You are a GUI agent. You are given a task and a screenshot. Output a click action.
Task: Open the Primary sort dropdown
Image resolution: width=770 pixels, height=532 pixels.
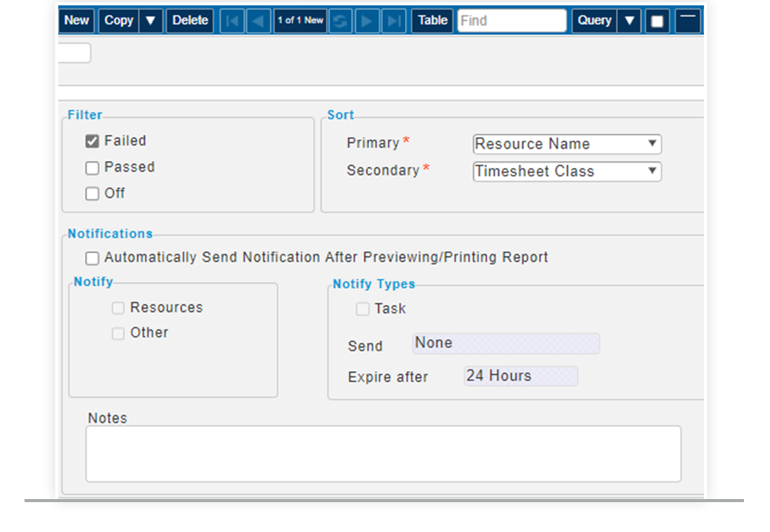pyautogui.click(x=652, y=144)
